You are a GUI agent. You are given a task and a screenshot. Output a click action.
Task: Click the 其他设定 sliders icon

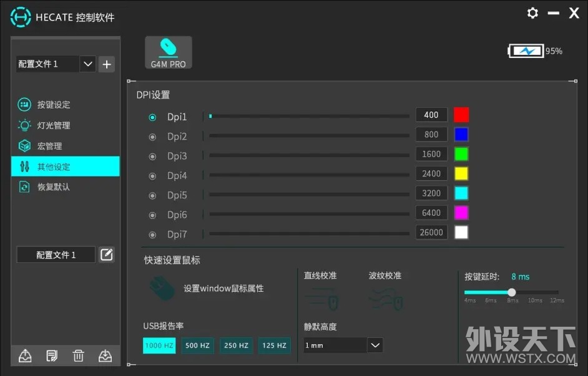24,166
